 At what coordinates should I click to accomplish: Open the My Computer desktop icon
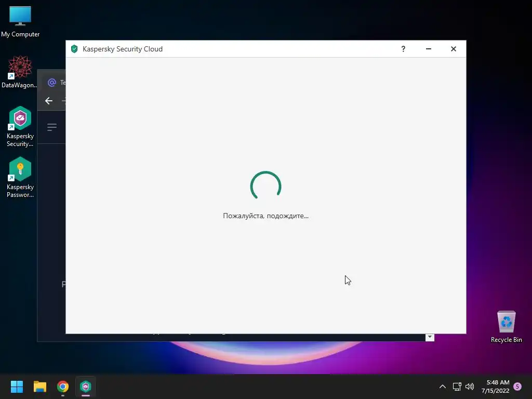click(x=20, y=21)
